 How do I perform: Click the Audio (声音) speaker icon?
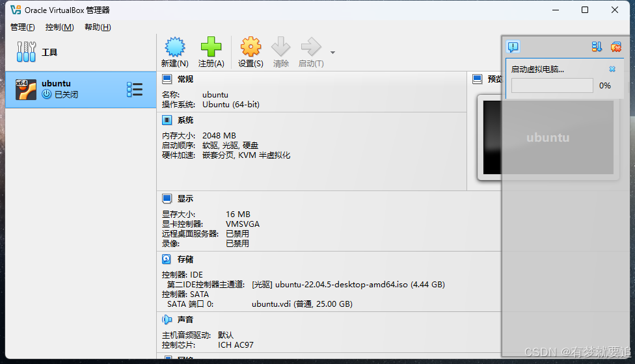[x=167, y=320]
